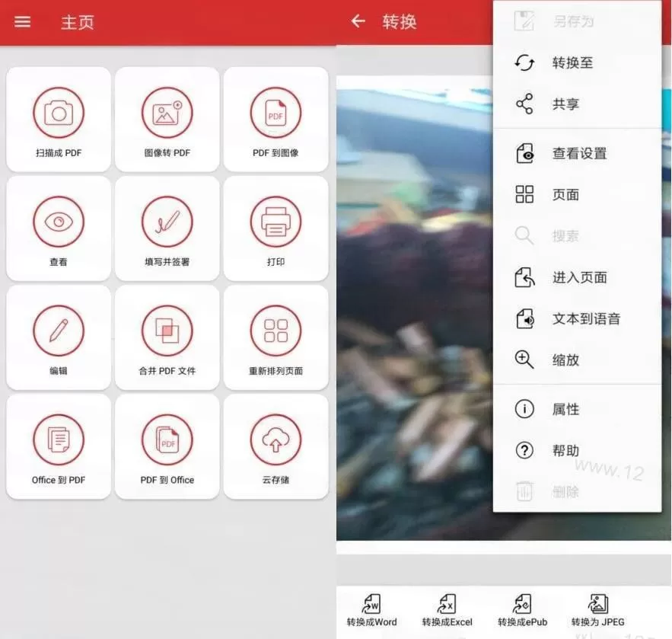The height and width of the screenshot is (639, 672).
Task: Open the 重新排列页面 grid tile
Action: (x=276, y=337)
